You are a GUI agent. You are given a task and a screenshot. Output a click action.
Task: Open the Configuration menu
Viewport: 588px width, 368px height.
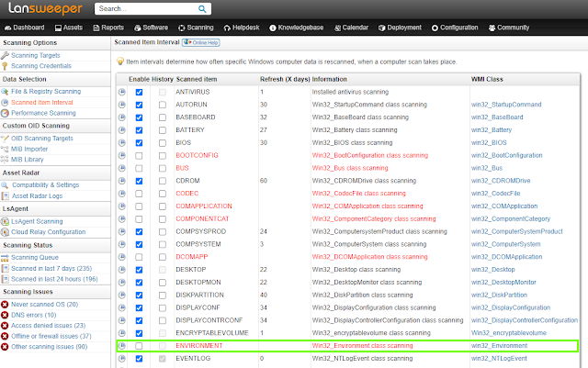tap(455, 28)
